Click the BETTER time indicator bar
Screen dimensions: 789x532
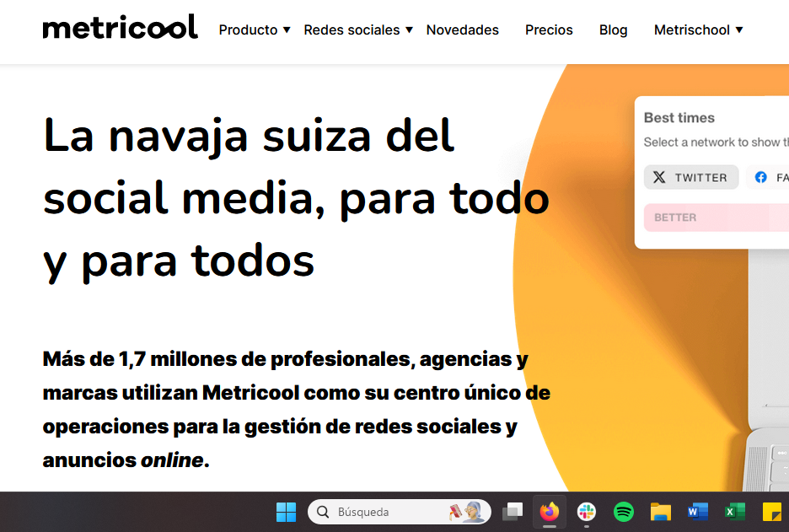click(715, 218)
